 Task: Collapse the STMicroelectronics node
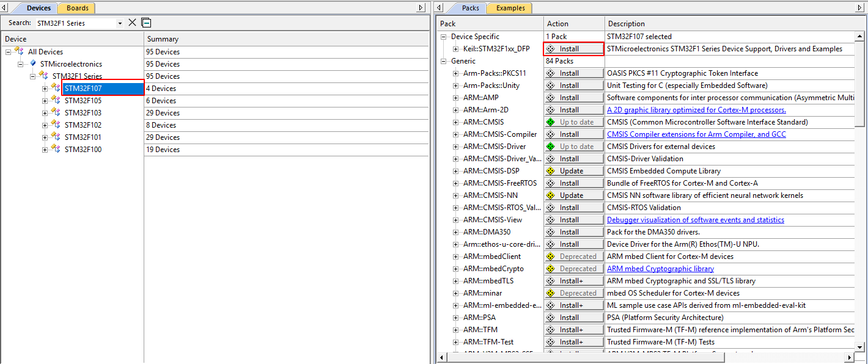point(20,64)
